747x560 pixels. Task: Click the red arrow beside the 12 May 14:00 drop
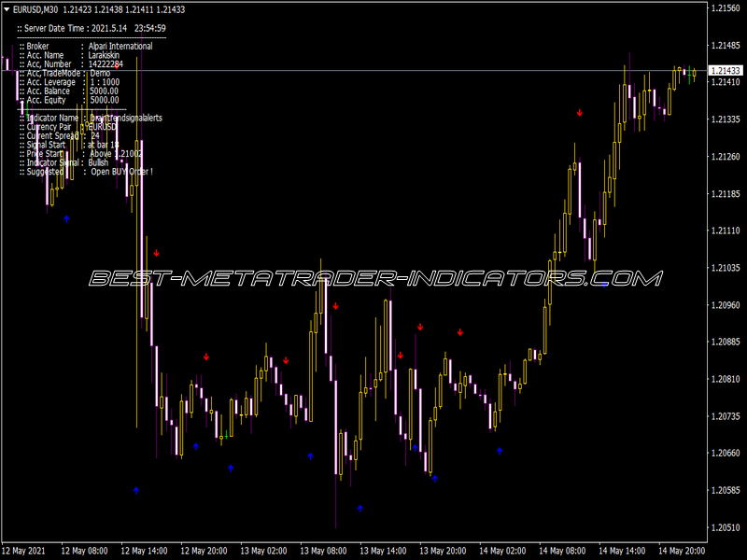point(156,253)
